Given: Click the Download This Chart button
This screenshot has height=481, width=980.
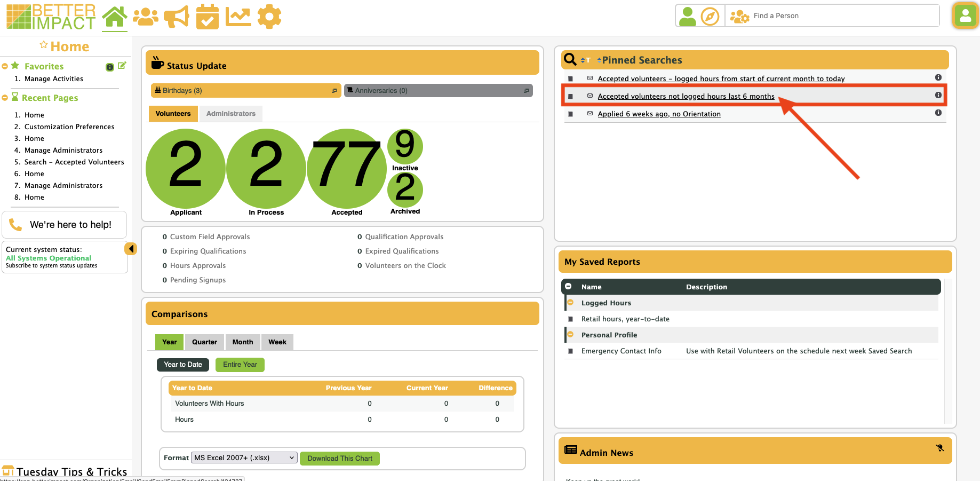Looking at the screenshot, I should click(x=339, y=459).
